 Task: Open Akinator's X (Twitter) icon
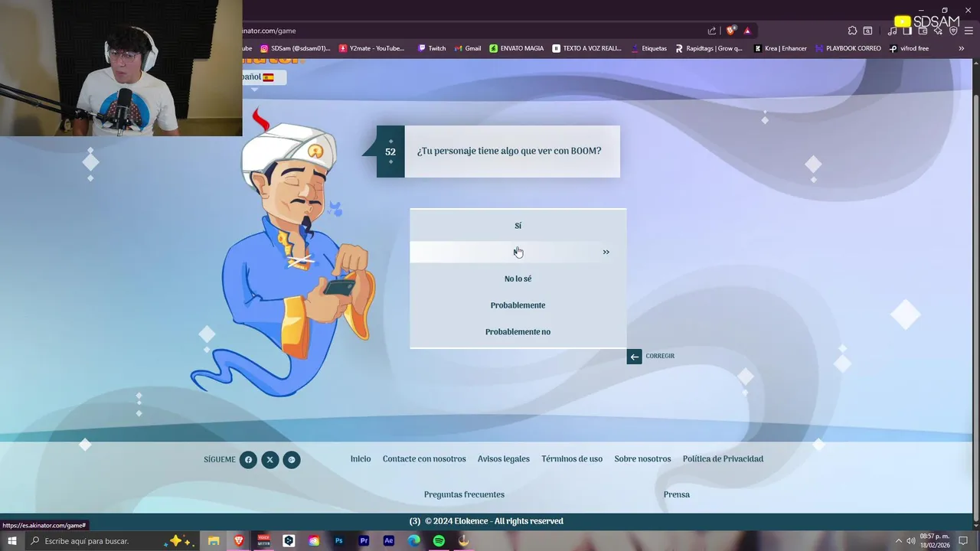pyautogui.click(x=269, y=460)
